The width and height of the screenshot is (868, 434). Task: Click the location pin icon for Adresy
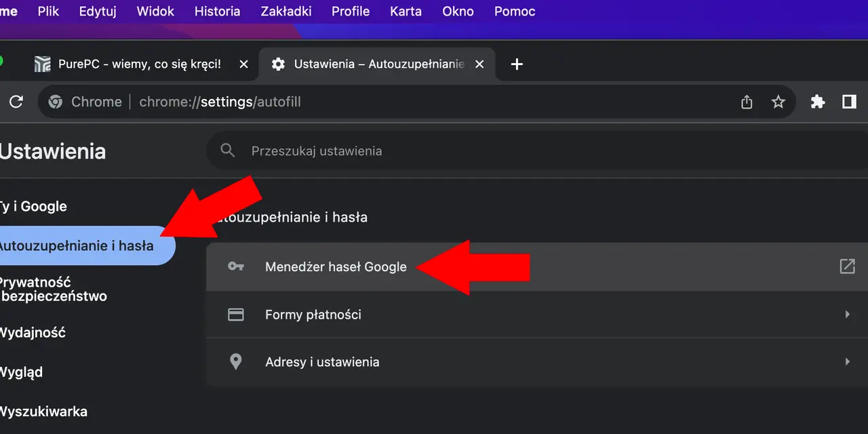tap(236, 362)
